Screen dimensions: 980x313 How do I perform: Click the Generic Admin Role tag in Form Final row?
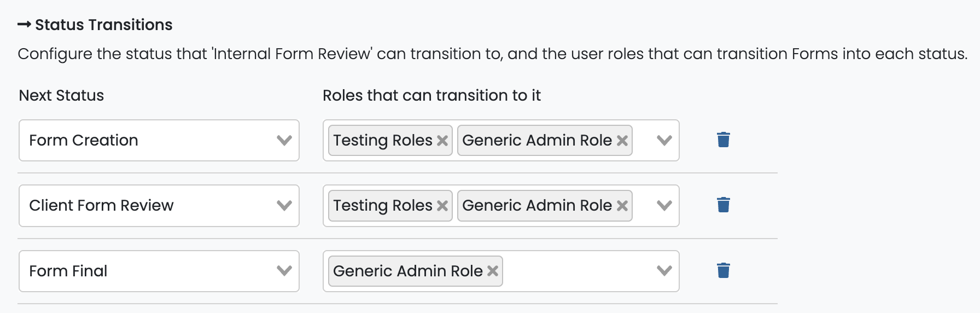pos(407,271)
